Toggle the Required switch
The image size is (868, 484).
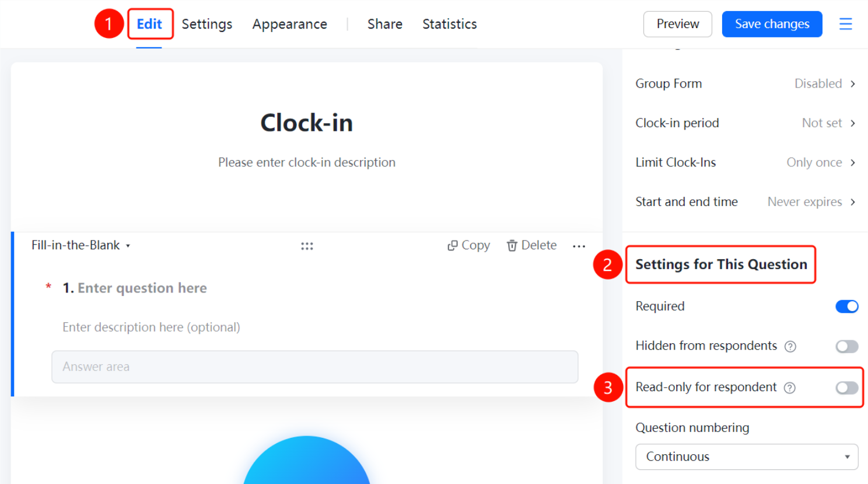tap(846, 307)
